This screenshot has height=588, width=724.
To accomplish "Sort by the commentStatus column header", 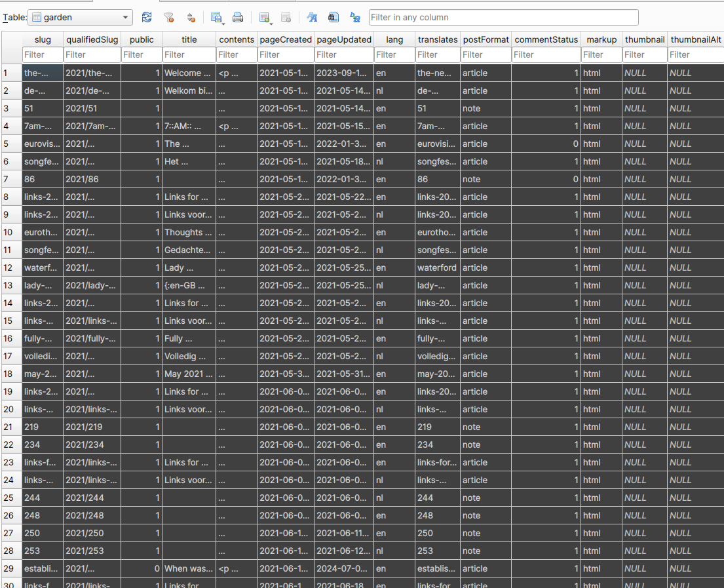I will [x=545, y=39].
